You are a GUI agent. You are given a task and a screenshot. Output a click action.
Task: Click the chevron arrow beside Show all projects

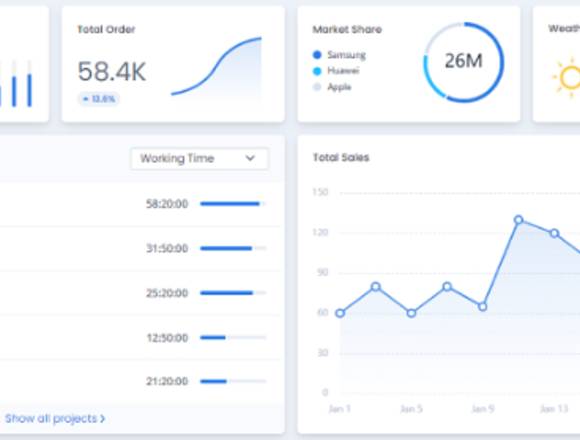coord(102,419)
